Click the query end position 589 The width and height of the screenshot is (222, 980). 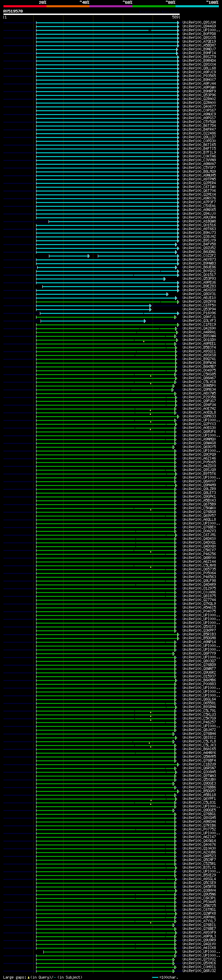pyautogui.click(x=175, y=17)
